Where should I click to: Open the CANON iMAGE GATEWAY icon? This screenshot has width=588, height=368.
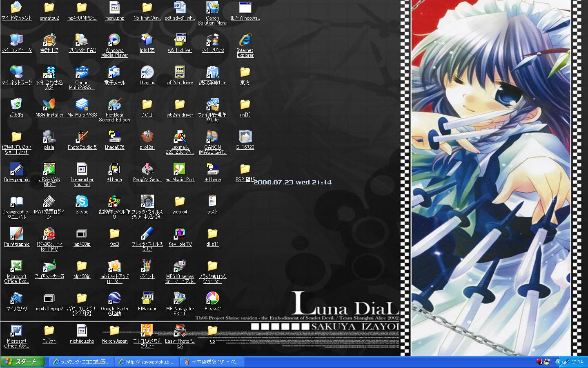[212, 137]
